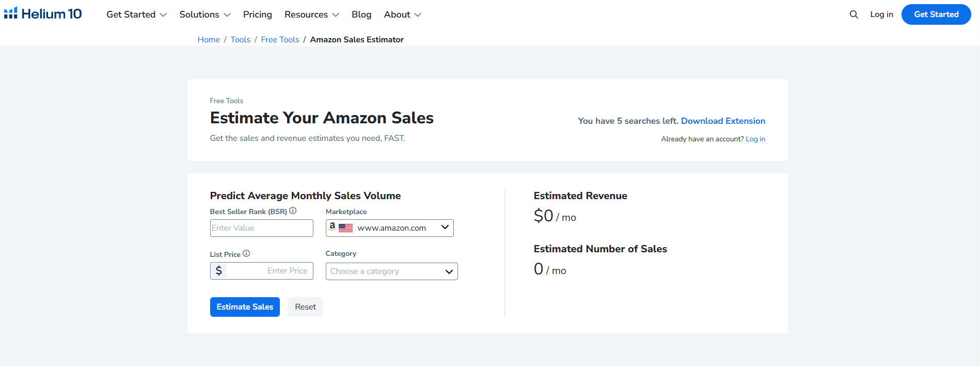Click Log in beside Already have an account
This screenshot has width=980, height=373.
pos(755,139)
